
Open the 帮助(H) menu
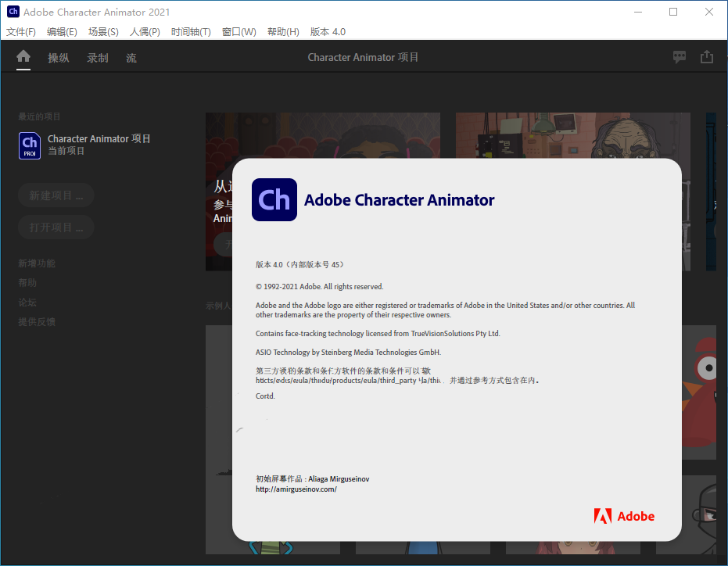pyautogui.click(x=283, y=31)
